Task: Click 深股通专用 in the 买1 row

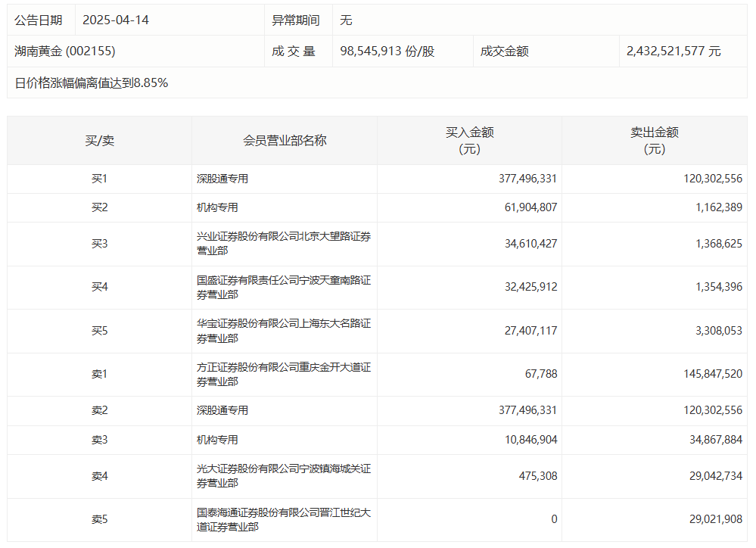Action: click(222, 179)
